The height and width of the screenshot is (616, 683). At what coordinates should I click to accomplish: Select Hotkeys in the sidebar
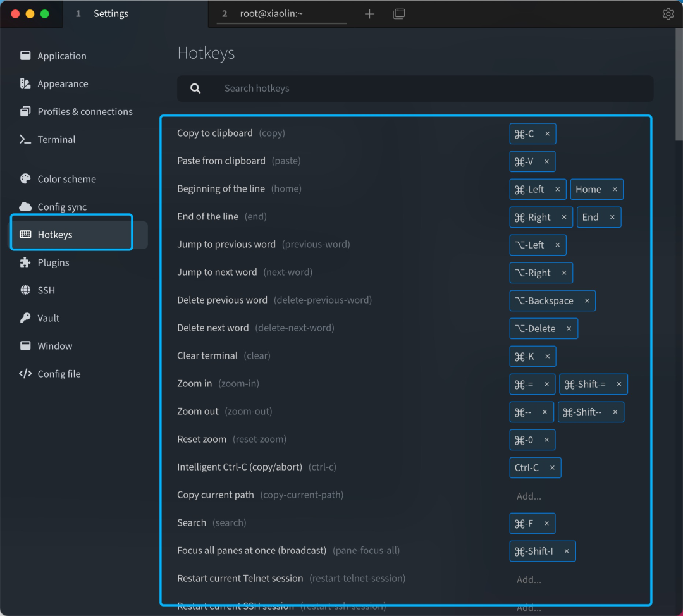[x=79, y=235]
